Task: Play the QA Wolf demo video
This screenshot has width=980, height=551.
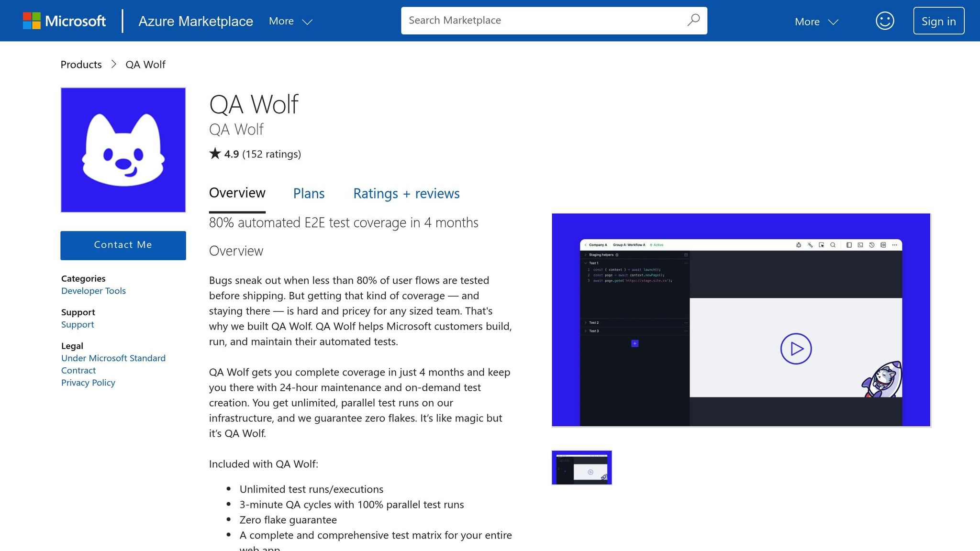Action: 796,349
